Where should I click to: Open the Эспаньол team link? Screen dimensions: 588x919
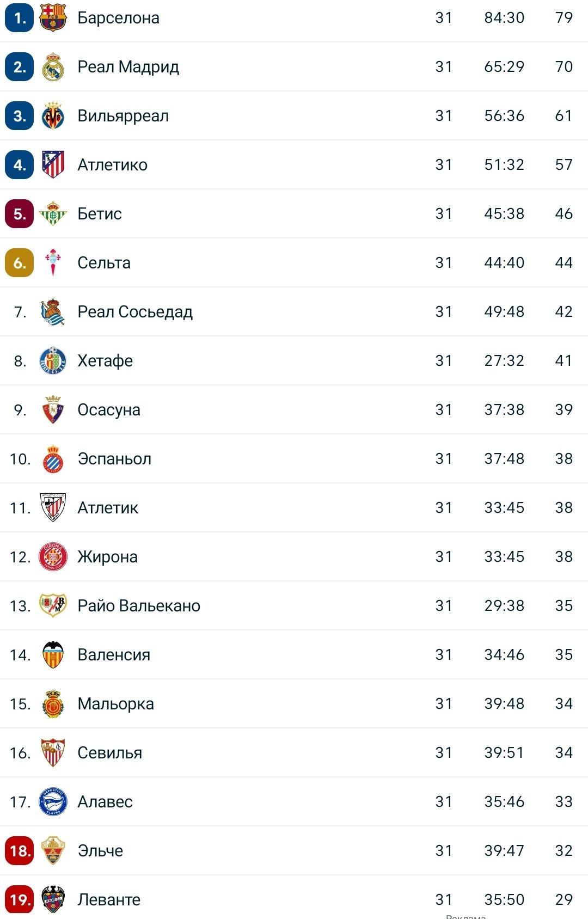tap(114, 458)
